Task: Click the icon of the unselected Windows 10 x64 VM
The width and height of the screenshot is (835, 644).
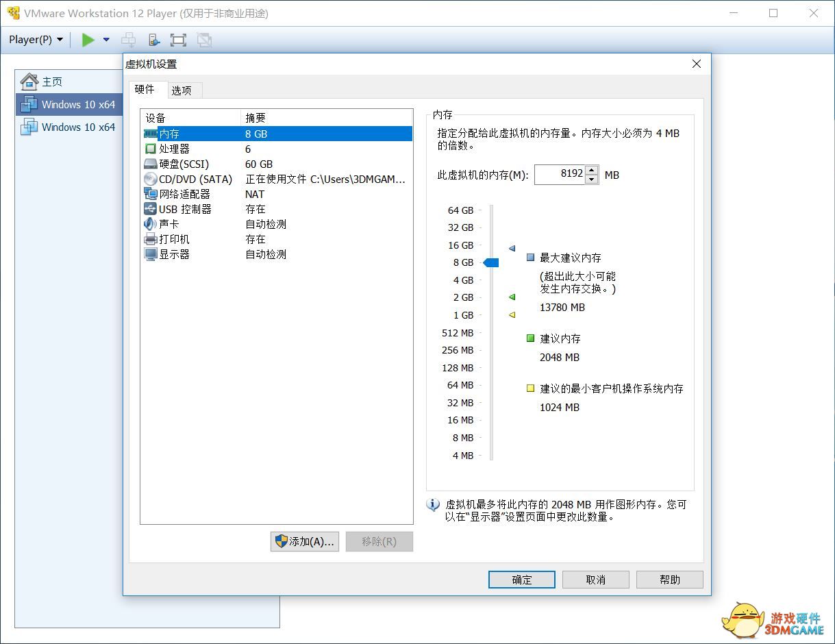Action: coord(29,127)
